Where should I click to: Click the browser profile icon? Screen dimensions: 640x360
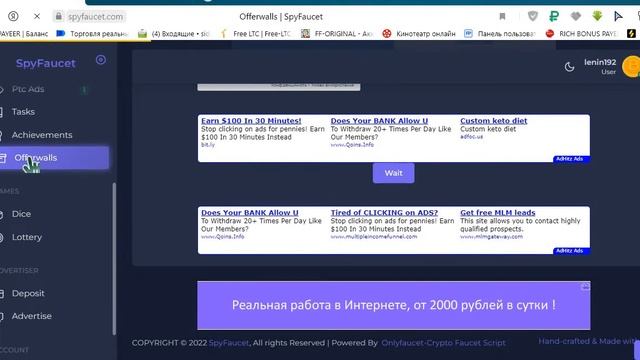(13, 16)
